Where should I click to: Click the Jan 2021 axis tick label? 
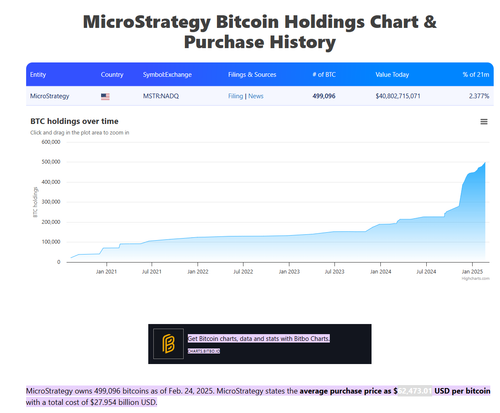point(106,272)
